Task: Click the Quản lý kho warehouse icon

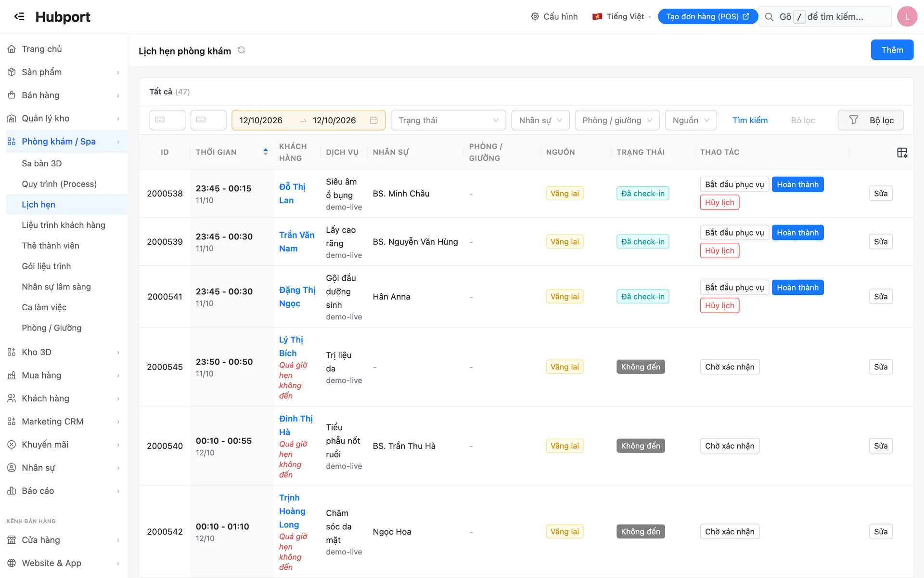Action: (12, 118)
